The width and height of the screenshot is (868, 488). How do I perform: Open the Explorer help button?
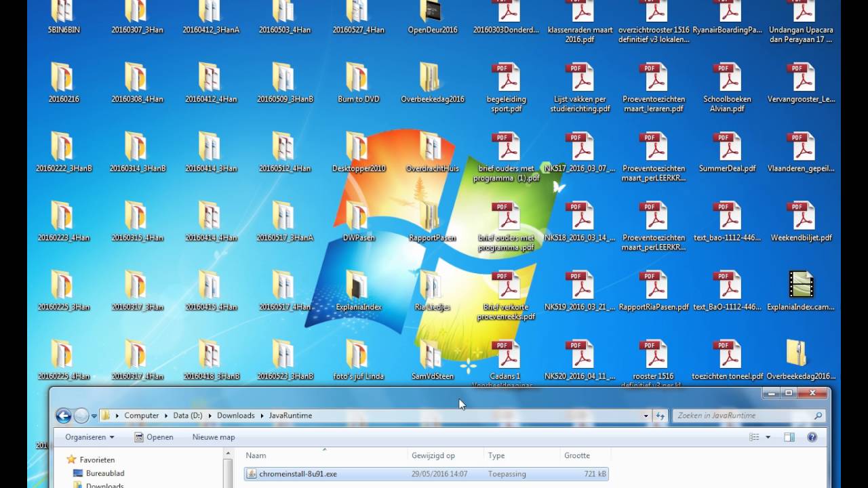[812, 437]
